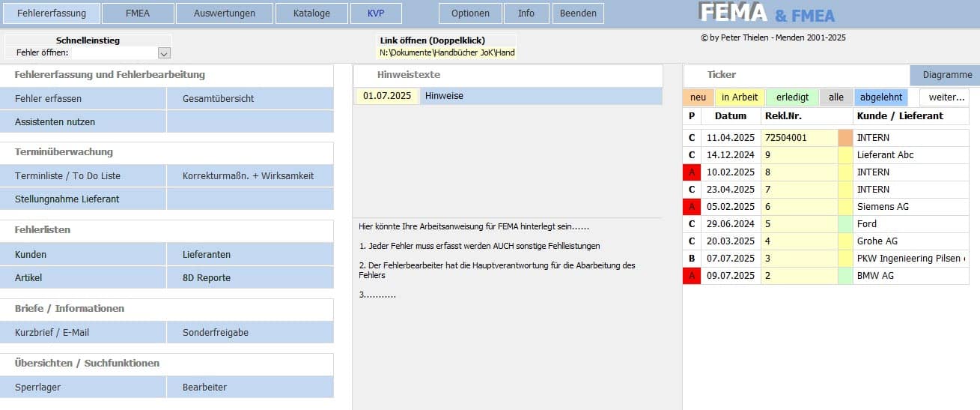Show abgelehnt entries in ticker
Image resolution: width=980 pixels, height=410 pixels.
tap(880, 97)
